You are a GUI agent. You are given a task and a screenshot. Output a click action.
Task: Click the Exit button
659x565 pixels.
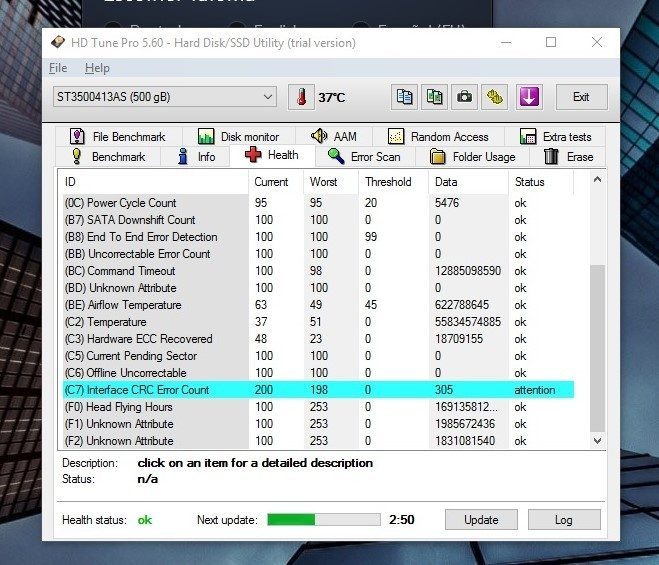[x=582, y=97]
